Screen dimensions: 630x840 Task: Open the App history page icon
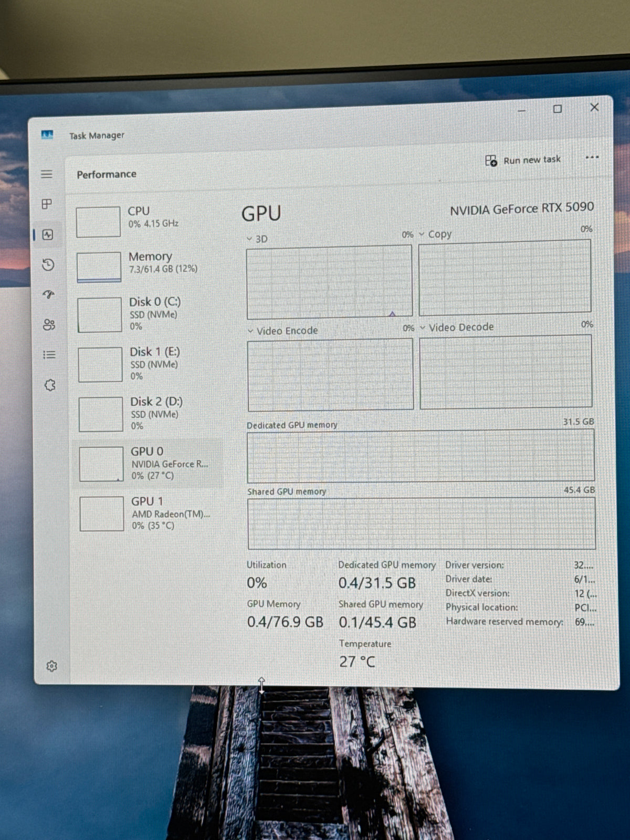pyautogui.click(x=48, y=265)
